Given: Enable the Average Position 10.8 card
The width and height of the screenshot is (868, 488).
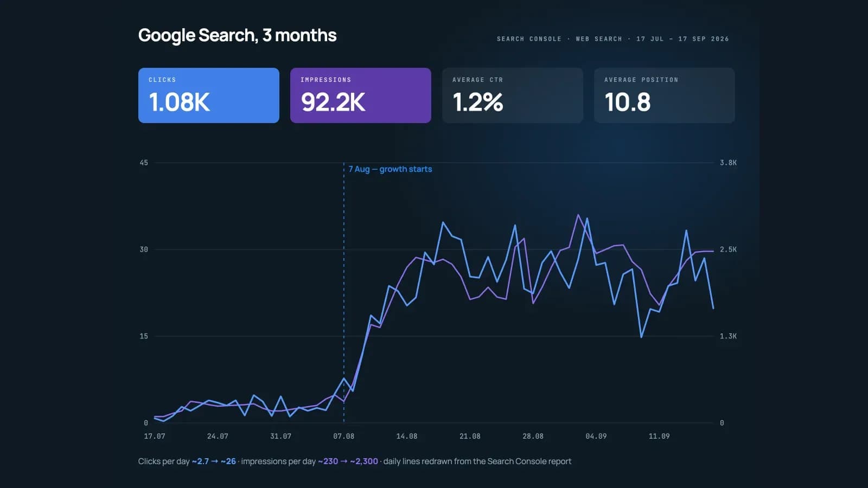Looking at the screenshot, I should coord(665,95).
